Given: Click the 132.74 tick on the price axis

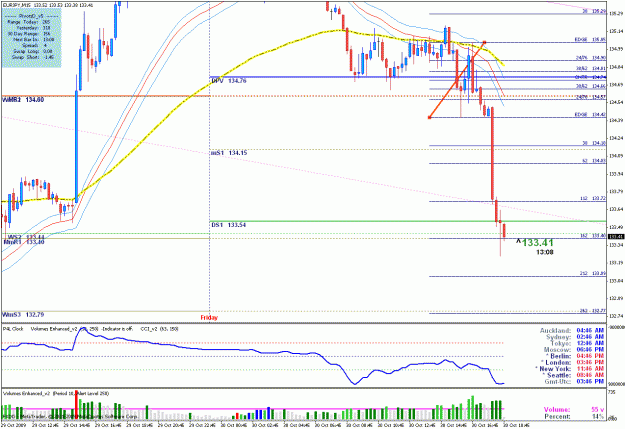Looking at the screenshot, I should (616, 316).
